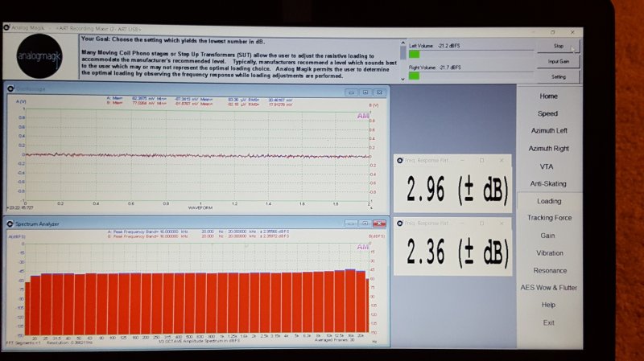This screenshot has height=361, width=644.
Task: Select Azimuth Right
Action: pos(549,149)
